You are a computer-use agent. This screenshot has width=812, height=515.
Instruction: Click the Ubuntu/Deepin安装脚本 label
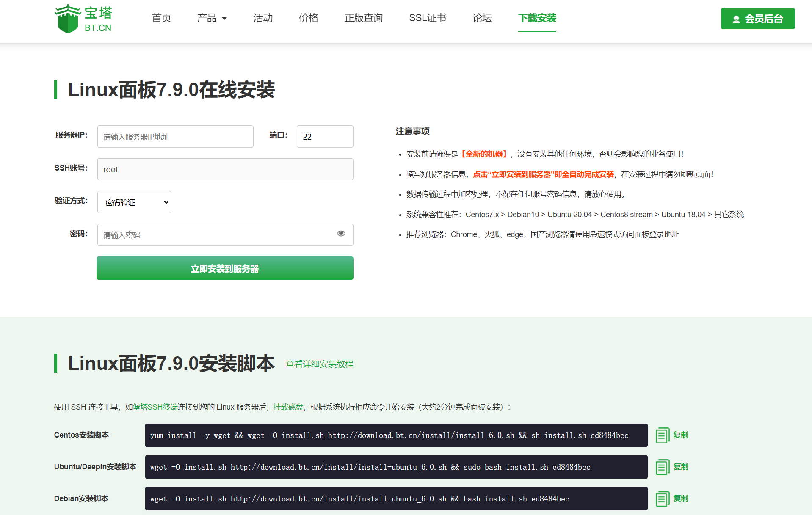95,467
